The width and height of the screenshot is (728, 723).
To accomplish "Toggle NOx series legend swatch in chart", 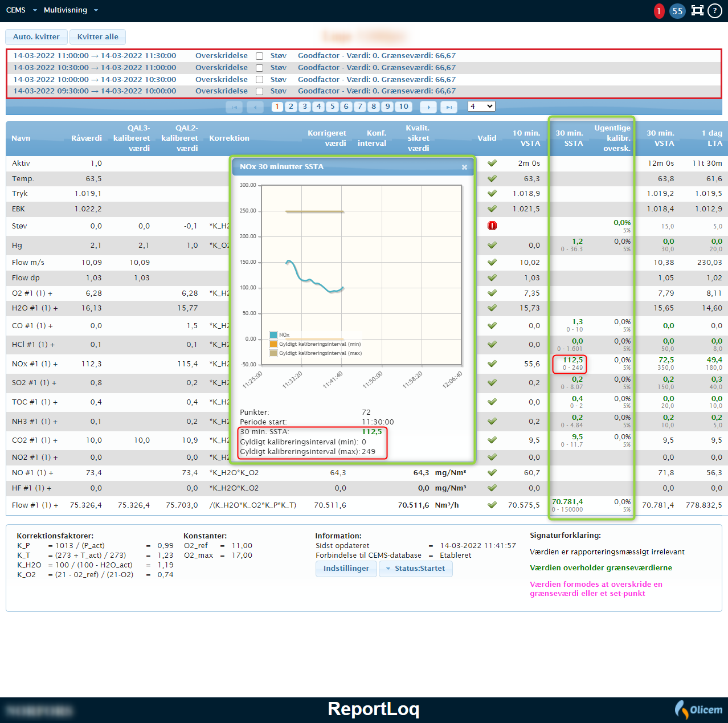I will 273,335.
